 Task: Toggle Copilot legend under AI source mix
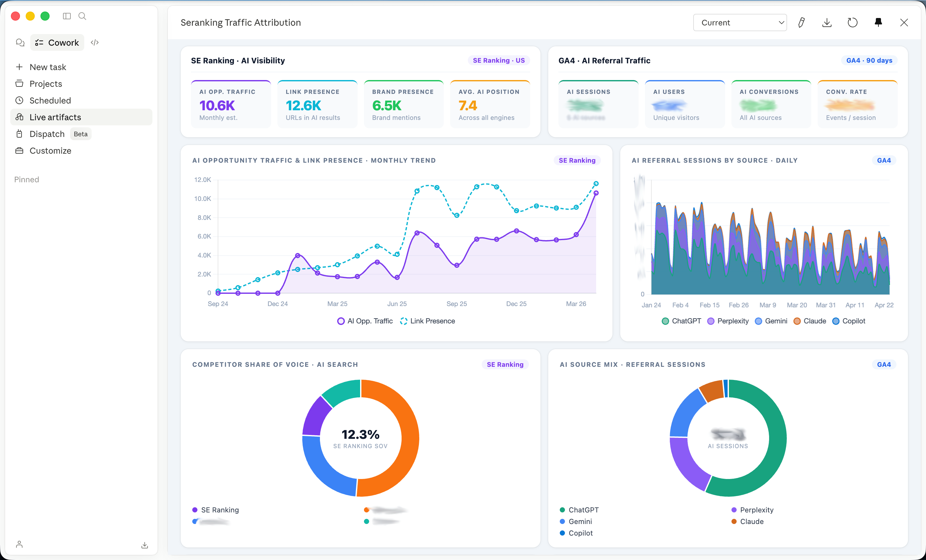[576, 533]
